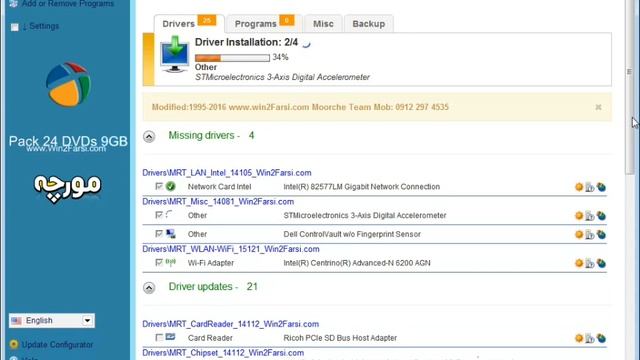Click the globe icon in the Ricoh SD Host Adapter row

(x=601, y=338)
